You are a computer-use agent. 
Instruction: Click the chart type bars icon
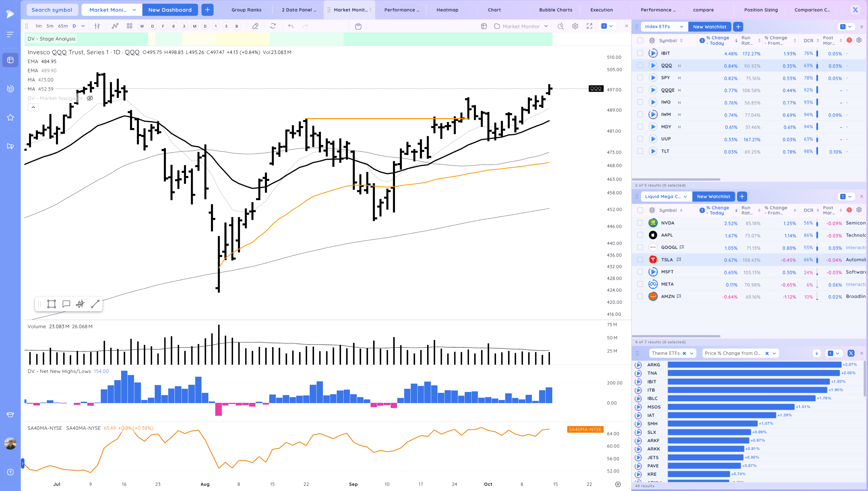[x=97, y=26]
